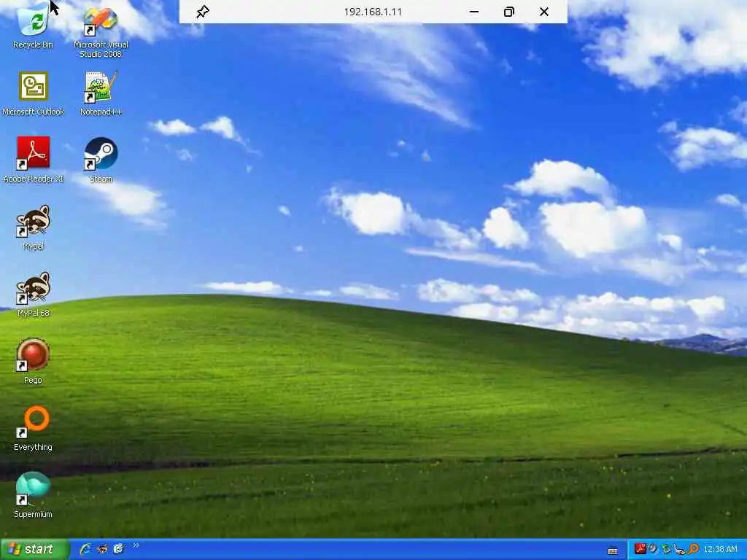This screenshot has width=747, height=560.
Task: Click the red Adobe tray icon
Action: point(640,549)
